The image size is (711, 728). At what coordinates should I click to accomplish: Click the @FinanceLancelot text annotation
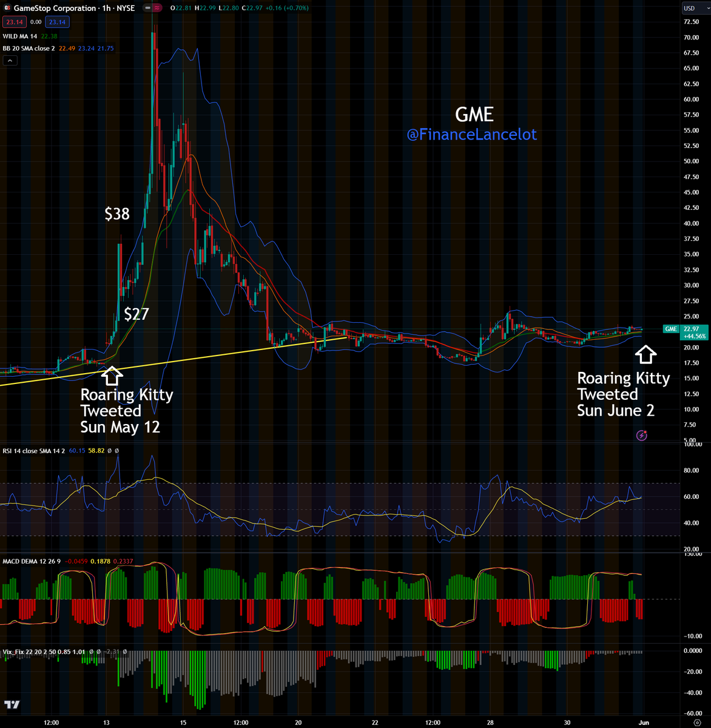click(471, 134)
